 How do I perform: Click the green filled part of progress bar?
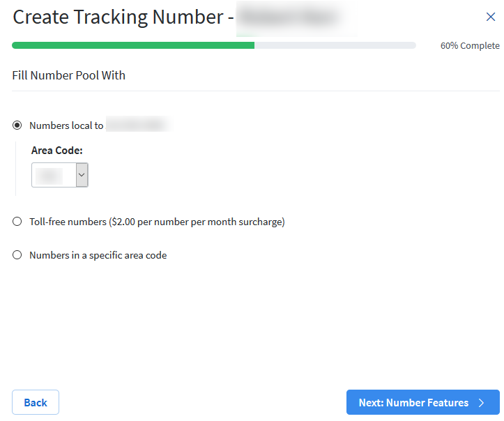(132, 45)
